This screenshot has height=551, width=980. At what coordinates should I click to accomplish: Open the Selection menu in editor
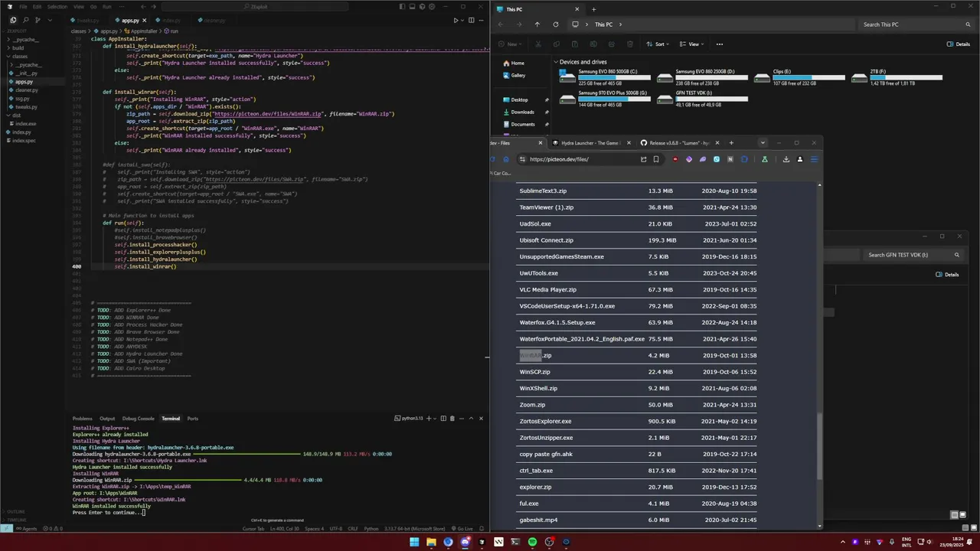(57, 7)
